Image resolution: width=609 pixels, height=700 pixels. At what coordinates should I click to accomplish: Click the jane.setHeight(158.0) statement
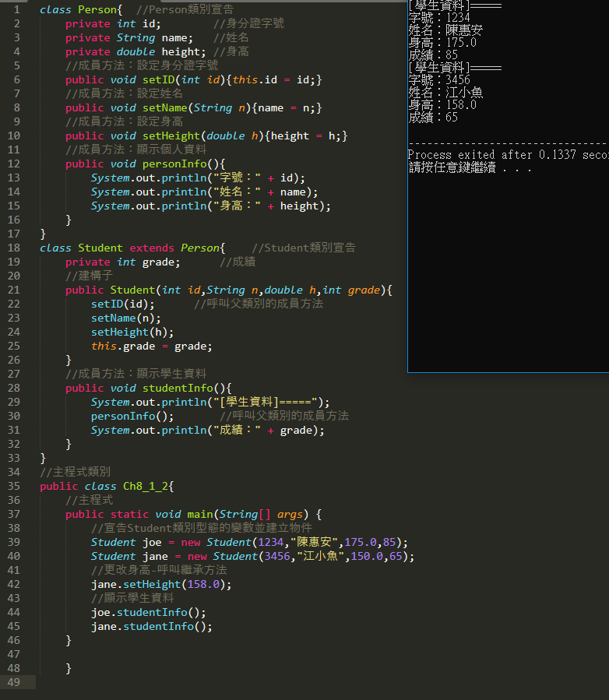161,585
